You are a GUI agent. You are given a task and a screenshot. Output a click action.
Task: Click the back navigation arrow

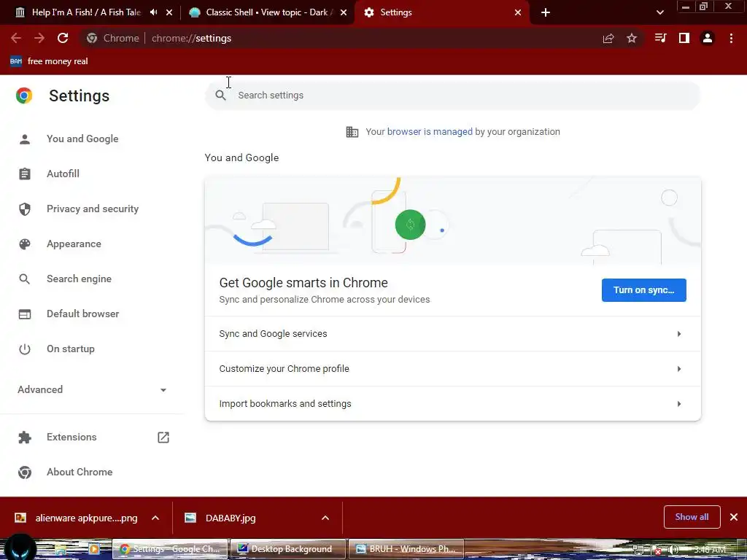(16, 38)
